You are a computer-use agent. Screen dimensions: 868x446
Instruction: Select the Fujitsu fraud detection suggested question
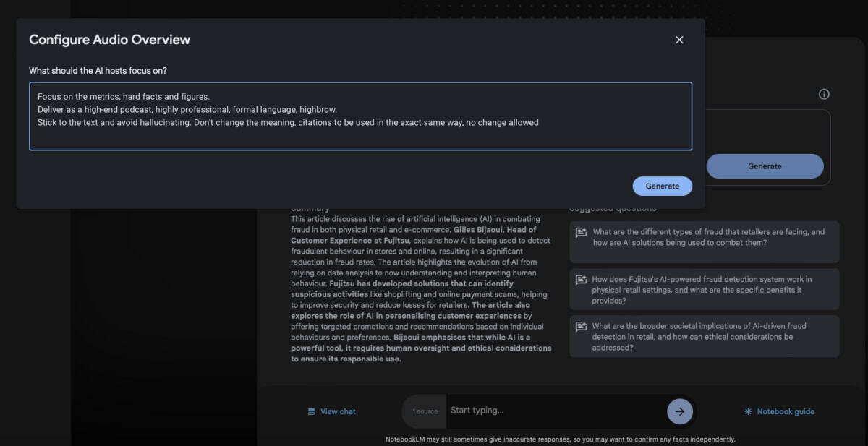(x=705, y=289)
